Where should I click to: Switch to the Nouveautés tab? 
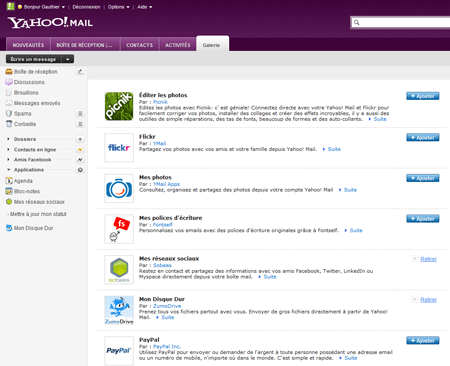(28, 45)
